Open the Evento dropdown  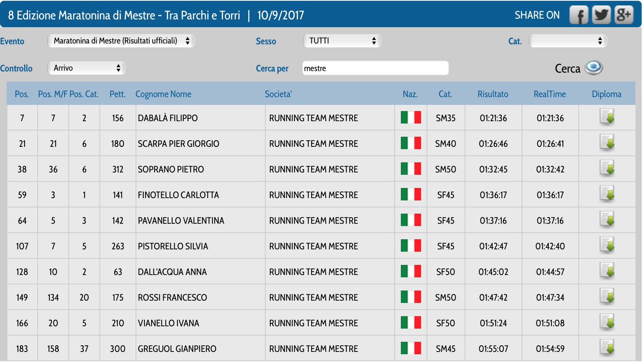[x=121, y=41]
